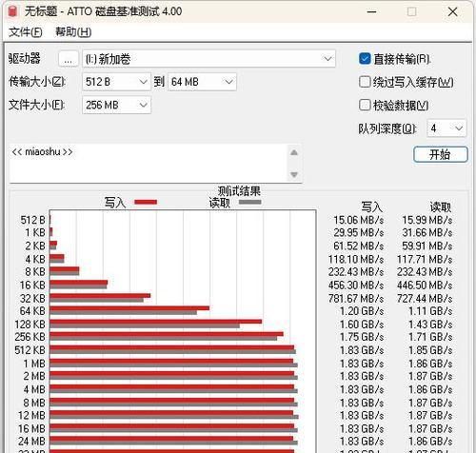
Task: Open the 文件 menu
Action: tap(26, 31)
